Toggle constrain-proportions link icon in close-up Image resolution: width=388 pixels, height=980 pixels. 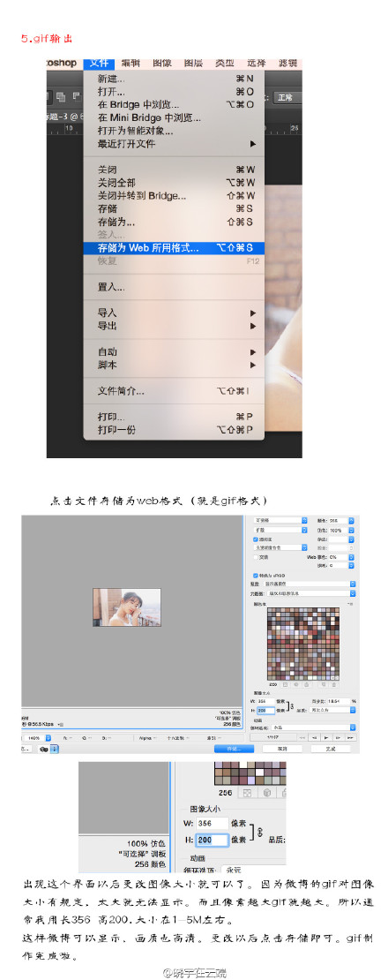[261, 832]
